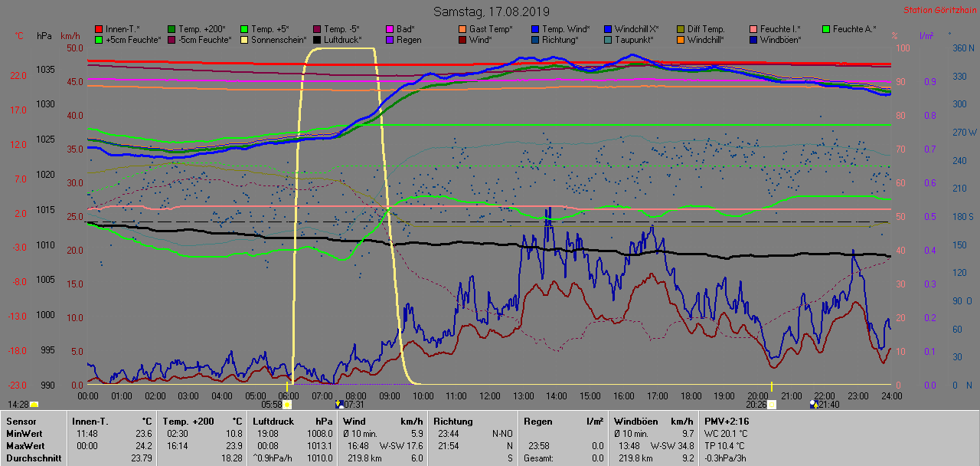Click the Richtung column header in the table

(x=453, y=422)
